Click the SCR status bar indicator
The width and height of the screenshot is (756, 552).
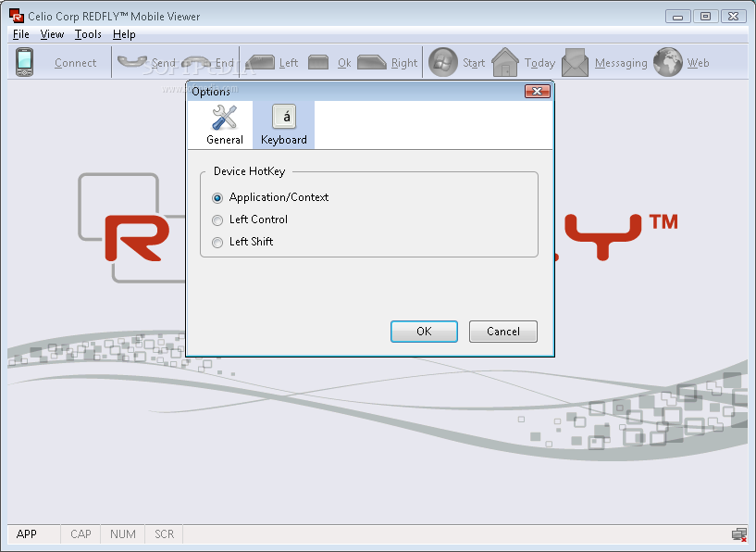click(164, 534)
